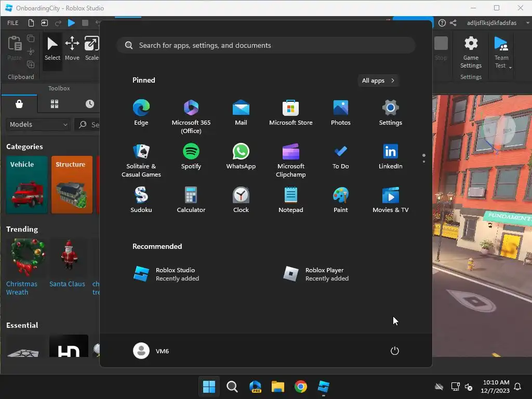
Task: Open Edge from pinned apps
Action: [x=141, y=113]
